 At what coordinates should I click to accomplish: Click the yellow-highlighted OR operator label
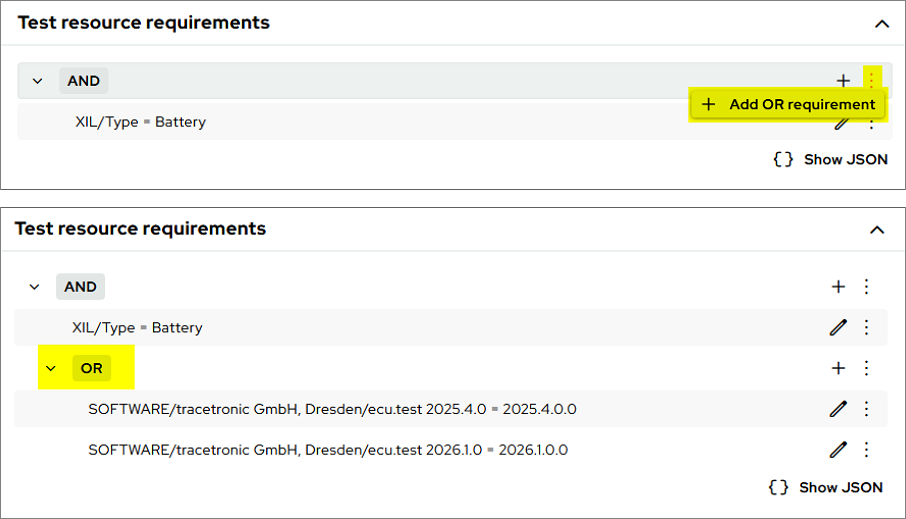click(91, 368)
